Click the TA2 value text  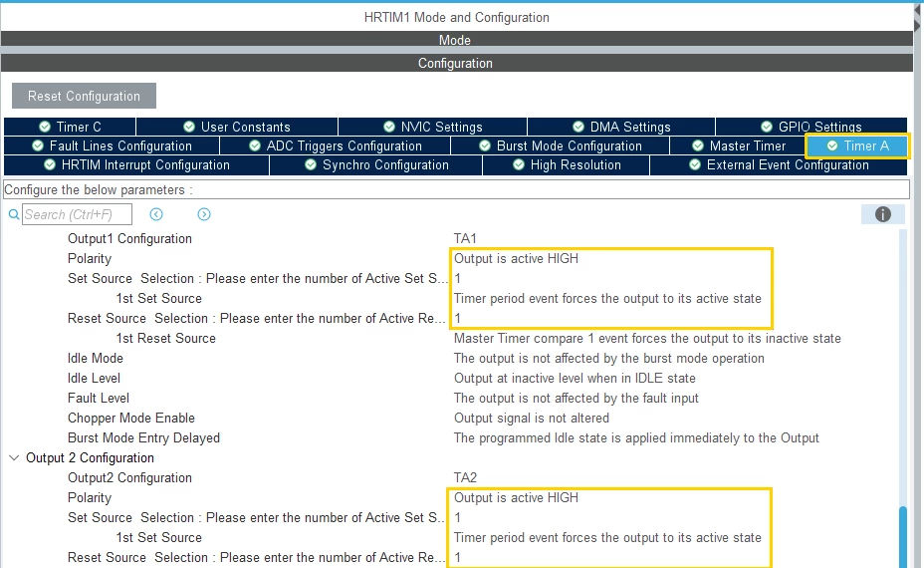465,477
